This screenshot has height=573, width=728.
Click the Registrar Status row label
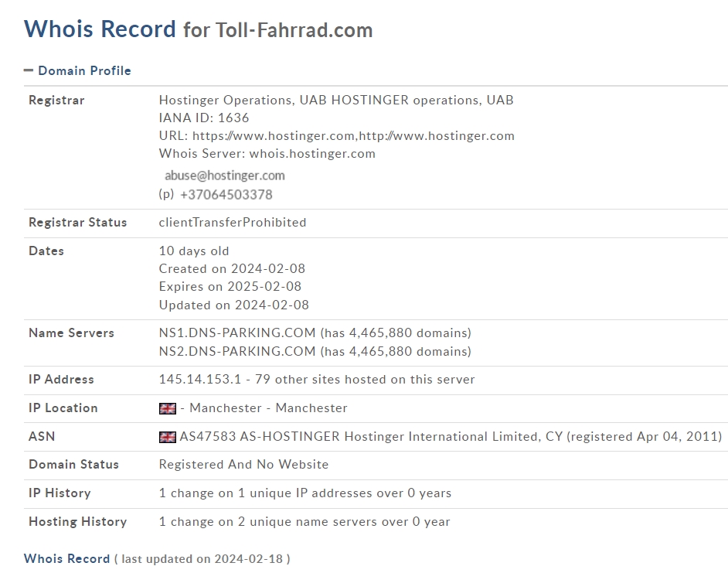click(x=77, y=223)
